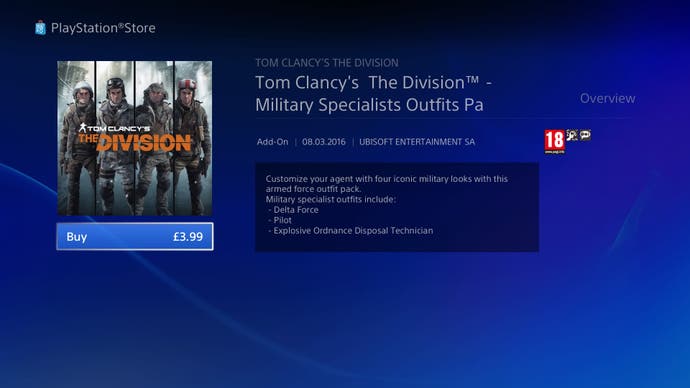Open the Overview tab
This screenshot has width=690, height=388.
click(x=607, y=98)
